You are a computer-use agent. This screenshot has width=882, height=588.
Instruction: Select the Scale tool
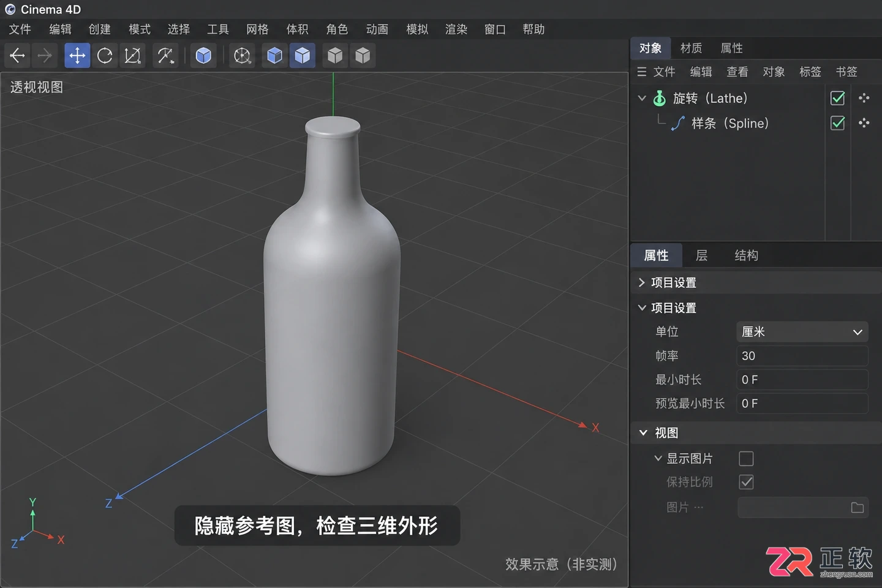click(132, 56)
